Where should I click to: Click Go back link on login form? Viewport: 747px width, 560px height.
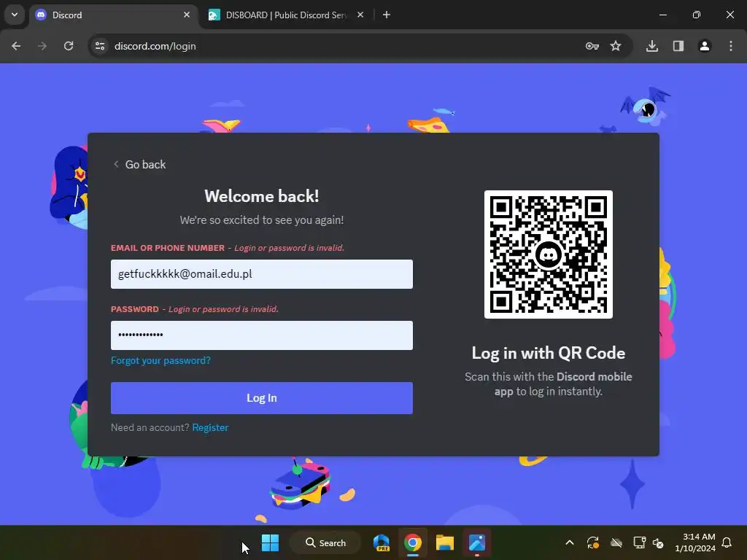pyautogui.click(x=139, y=164)
